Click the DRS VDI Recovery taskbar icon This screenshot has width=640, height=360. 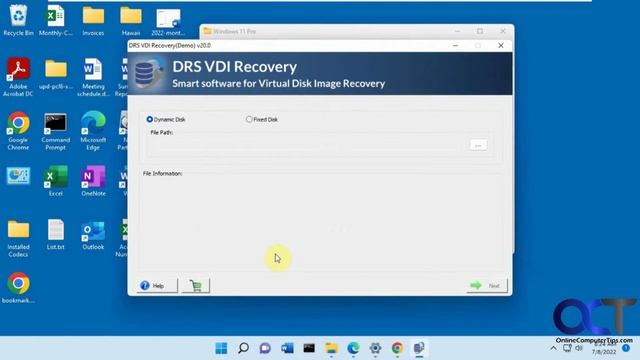[x=419, y=348]
